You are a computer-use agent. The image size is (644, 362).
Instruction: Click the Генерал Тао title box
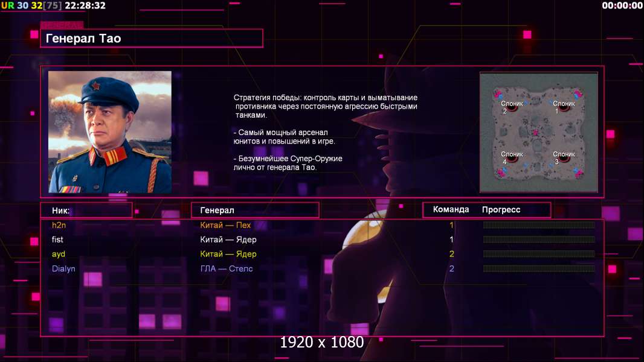(x=152, y=39)
